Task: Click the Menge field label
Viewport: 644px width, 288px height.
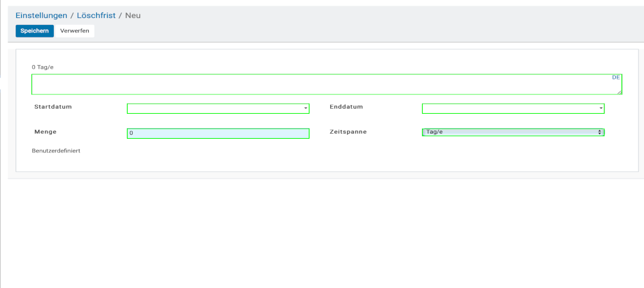Action: click(46, 132)
